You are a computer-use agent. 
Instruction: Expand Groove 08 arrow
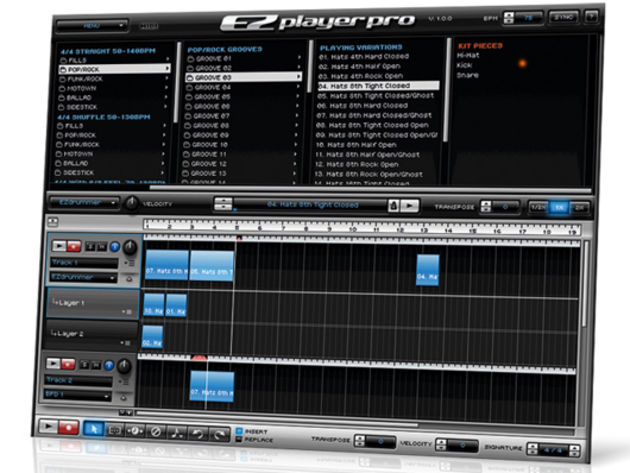(296, 126)
